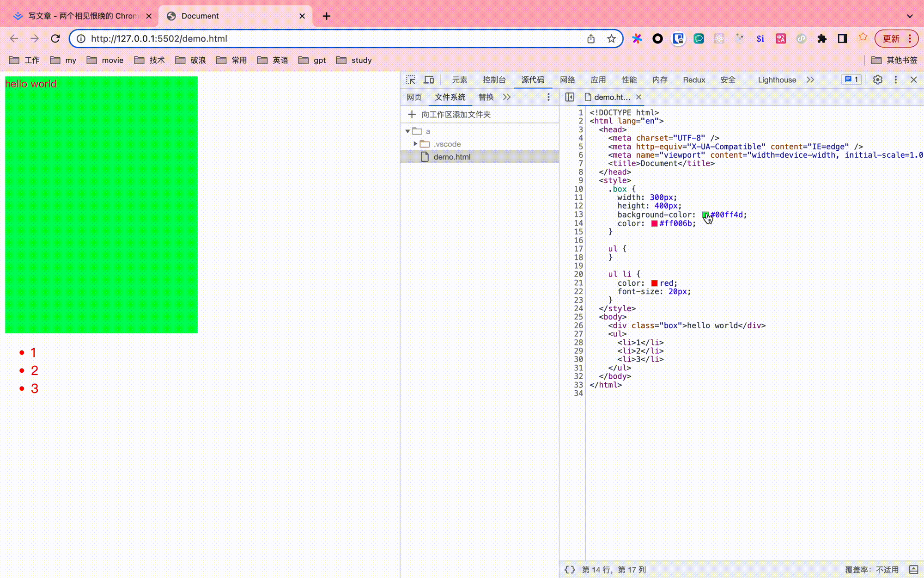Image resolution: width=924 pixels, height=578 pixels.
Task: Select the inspect element tool icon
Action: click(x=410, y=80)
